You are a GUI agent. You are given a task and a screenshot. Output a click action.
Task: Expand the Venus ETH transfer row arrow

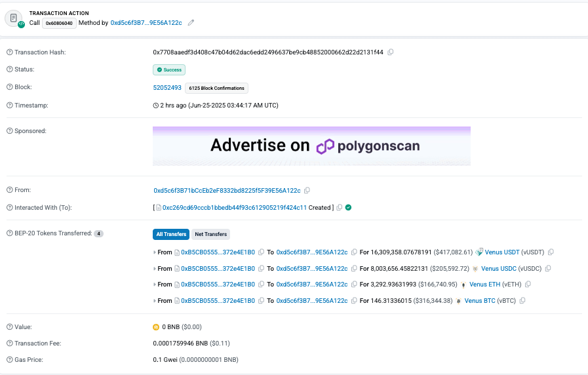[x=155, y=285]
